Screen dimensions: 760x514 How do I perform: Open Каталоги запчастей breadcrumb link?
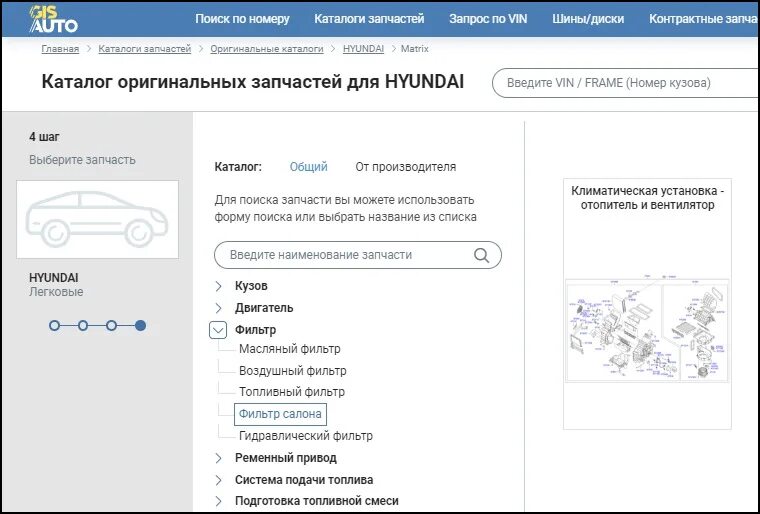(144, 49)
